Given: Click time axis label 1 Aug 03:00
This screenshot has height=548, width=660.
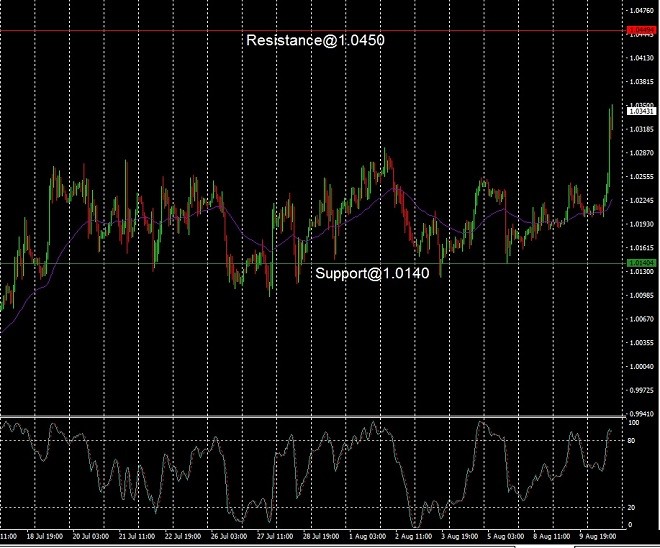Looking at the screenshot, I should point(367,537).
